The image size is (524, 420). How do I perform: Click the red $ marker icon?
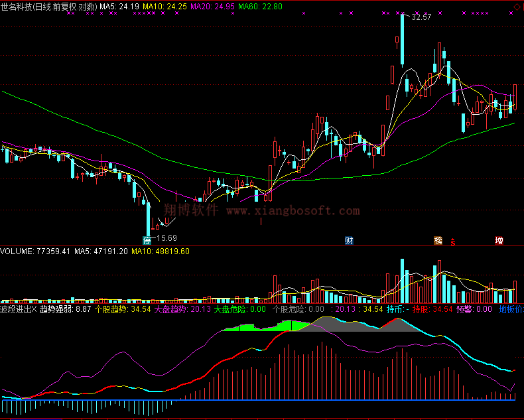[453, 242]
